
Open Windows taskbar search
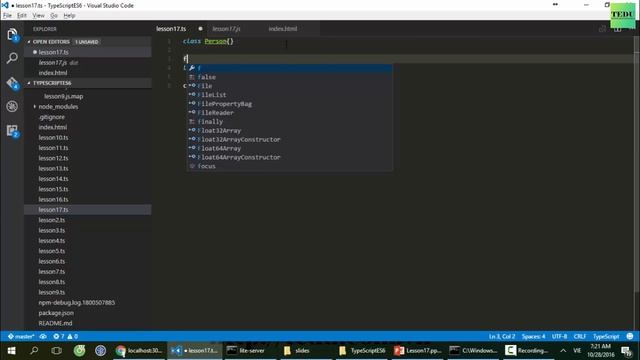tap(34, 351)
